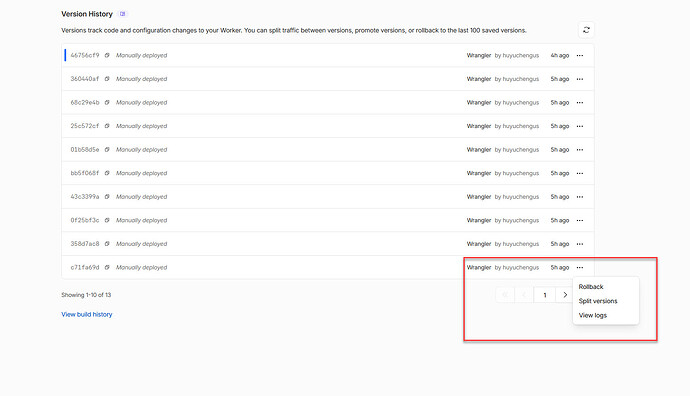
Task: Select page 1 in the pagination
Action: 545,295
